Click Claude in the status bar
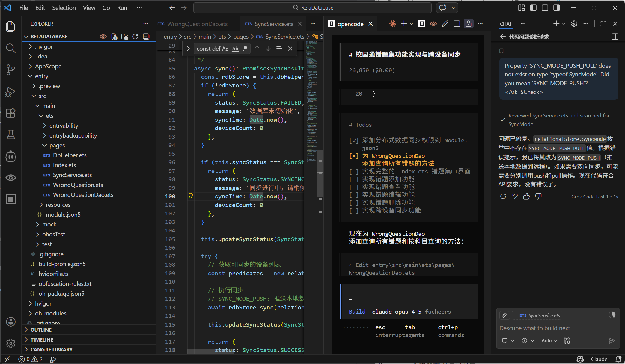Screen dimensions: 625x364 [599, 359]
